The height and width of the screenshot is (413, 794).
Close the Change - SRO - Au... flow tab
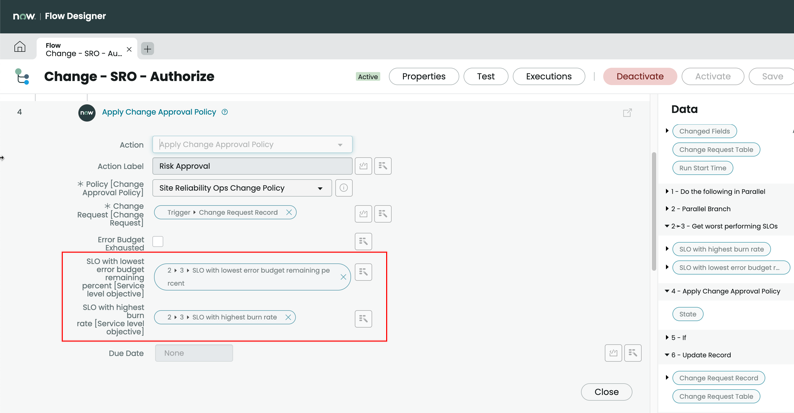129,49
